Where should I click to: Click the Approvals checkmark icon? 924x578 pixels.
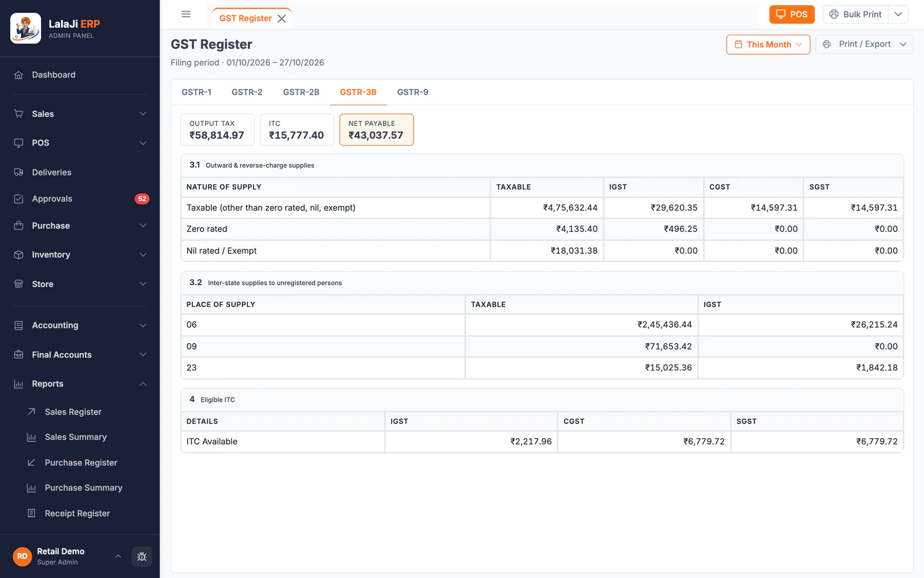coord(18,199)
